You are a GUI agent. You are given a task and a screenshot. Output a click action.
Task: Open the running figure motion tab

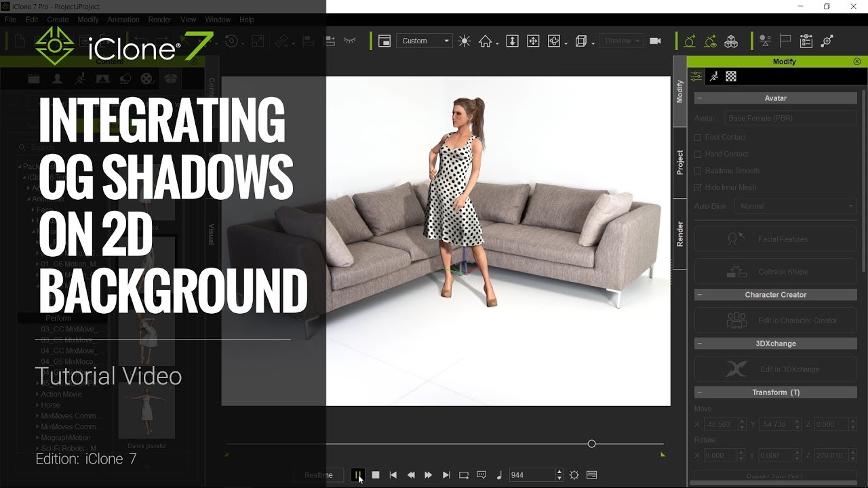[x=713, y=77]
